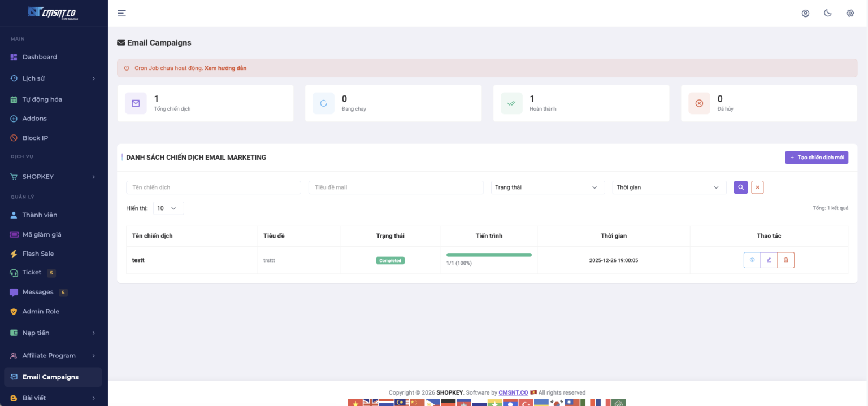Open the Xem hướng dẫn link
868x406 pixels.
click(225, 68)
